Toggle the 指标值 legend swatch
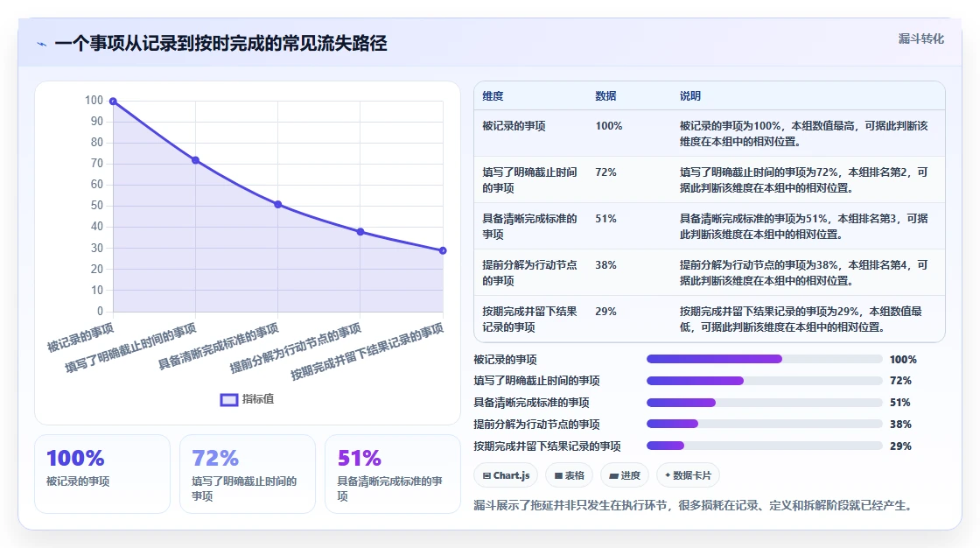Viewport: 980px width, 548px height. pos(228,400)
